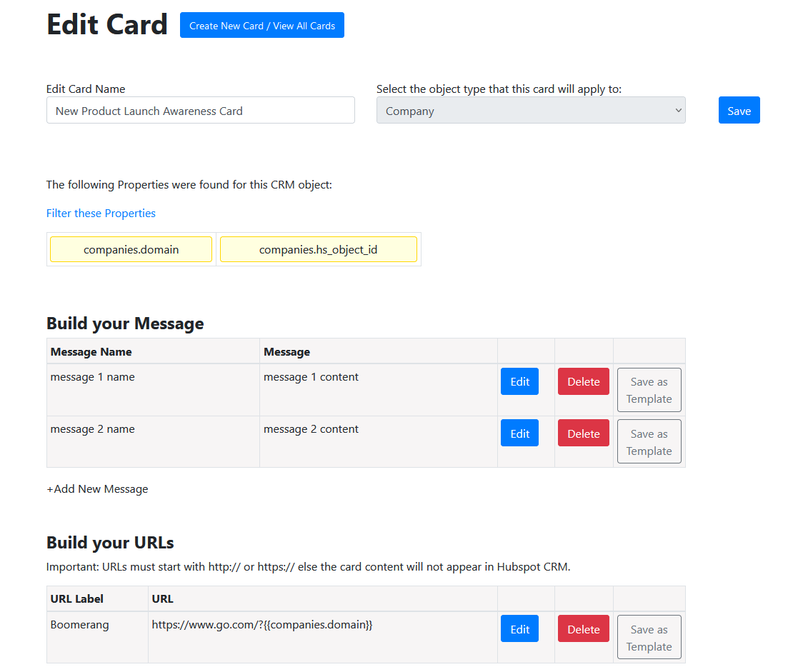Click the message 2 content cell
Viewport: 808px width, 672px height.
click(311, 429)
